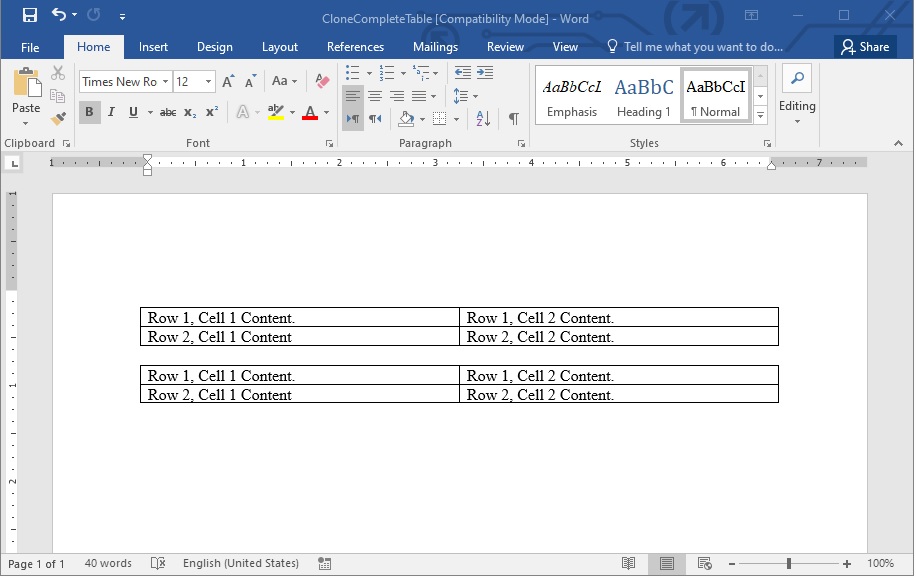Apply strikethrough formatting
The width and height of the screenshot is (916, 578).
[169, 113]
